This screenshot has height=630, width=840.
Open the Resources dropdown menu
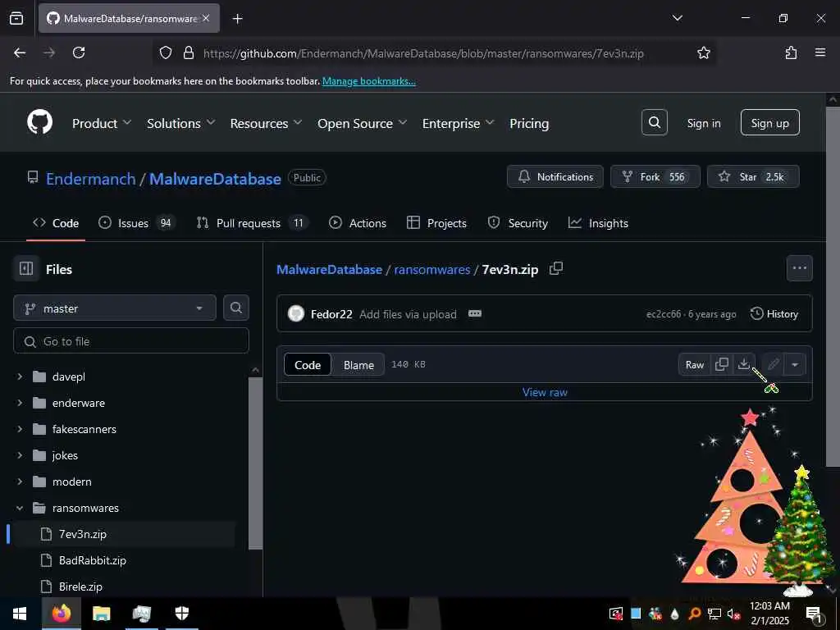tap(266, 123)
